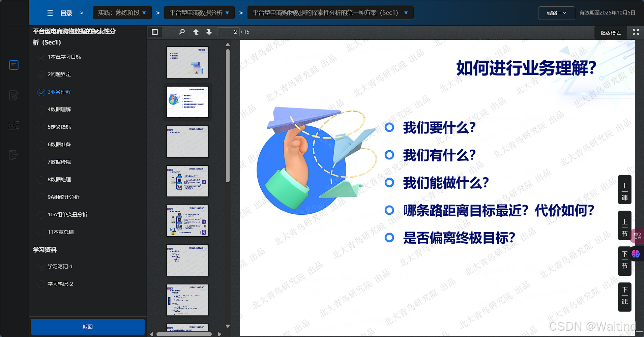Image resolution: width=644 pixels, height=337 pixels.
Task: Click the 学习资料 heading
Action: [45, 250]
